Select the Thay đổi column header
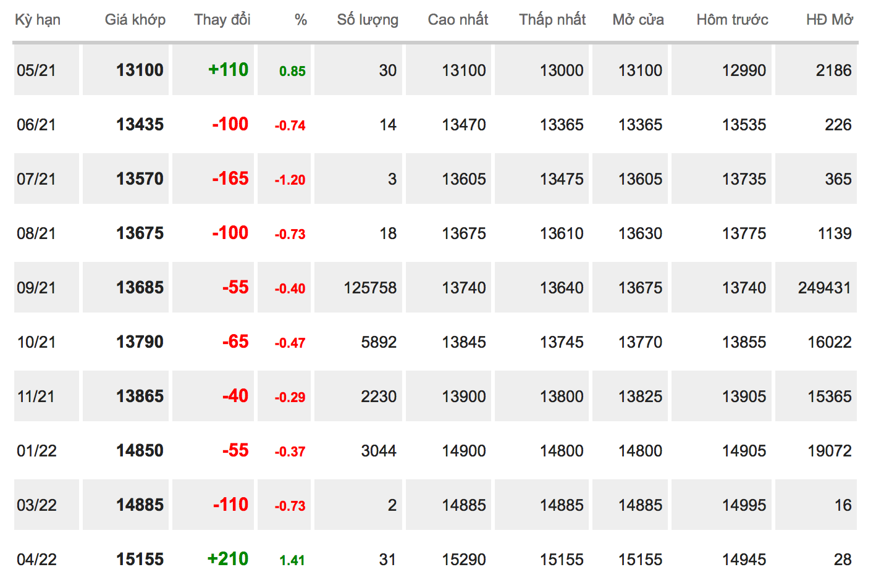 tap(222, 20)
